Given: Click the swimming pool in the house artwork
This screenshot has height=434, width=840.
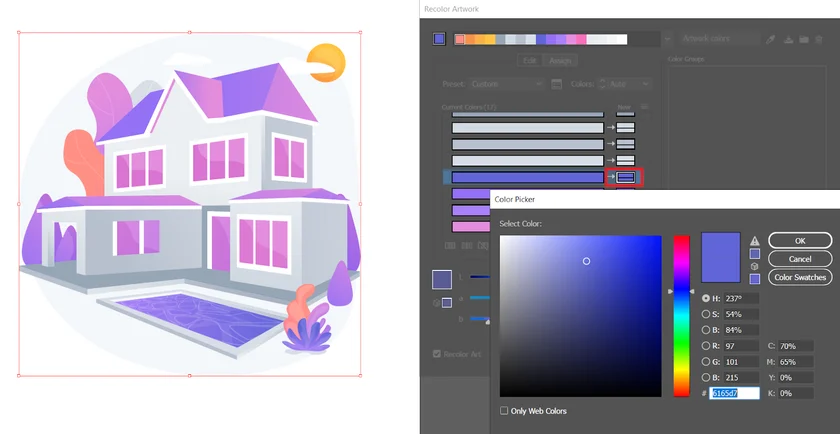Looking at the screenshot, I should tap(198, 318).
